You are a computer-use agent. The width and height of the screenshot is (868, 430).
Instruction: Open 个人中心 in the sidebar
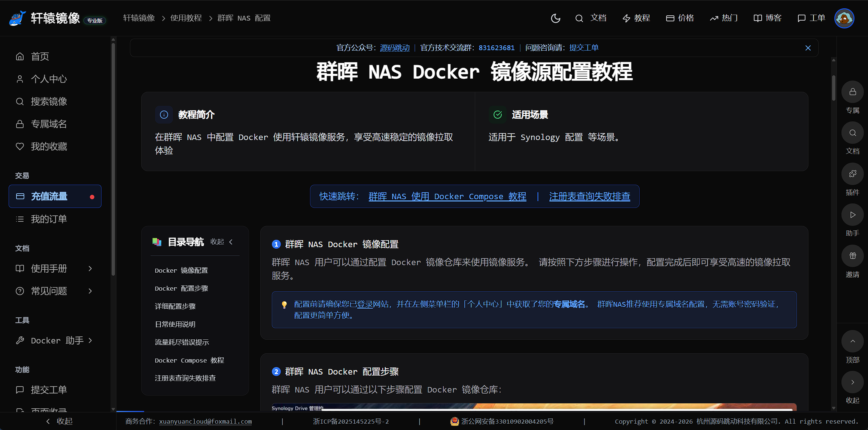pyautogui.click(x=55, y=79)
